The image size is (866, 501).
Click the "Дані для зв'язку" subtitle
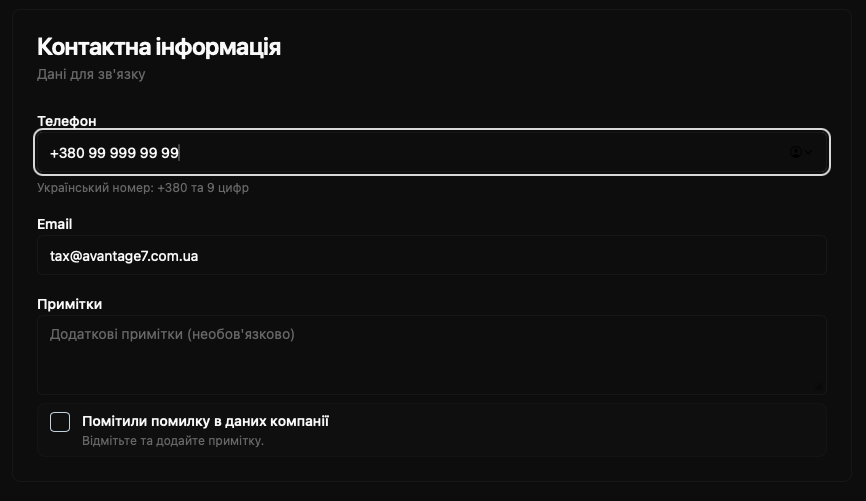(x=91, y=75)
